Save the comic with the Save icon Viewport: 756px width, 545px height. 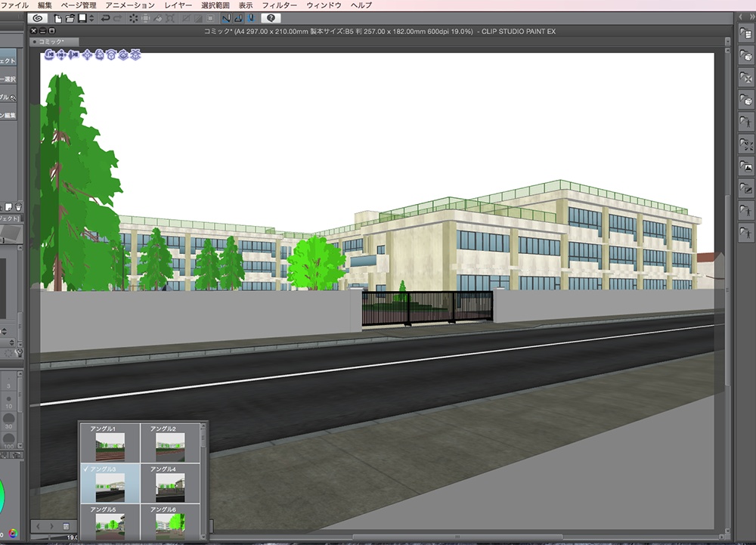(x=82, y=18)
